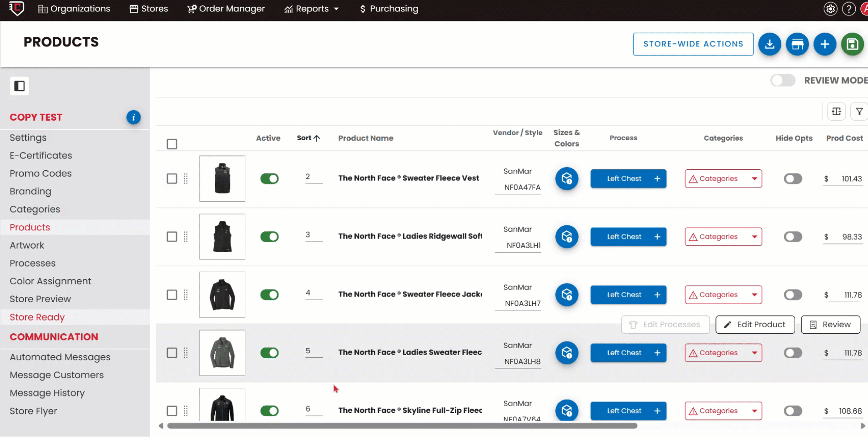Image resolution: width=868 pixels, height=437 pixels.
Task: Click the download icon in header
Action: click(x=769, y=44)
